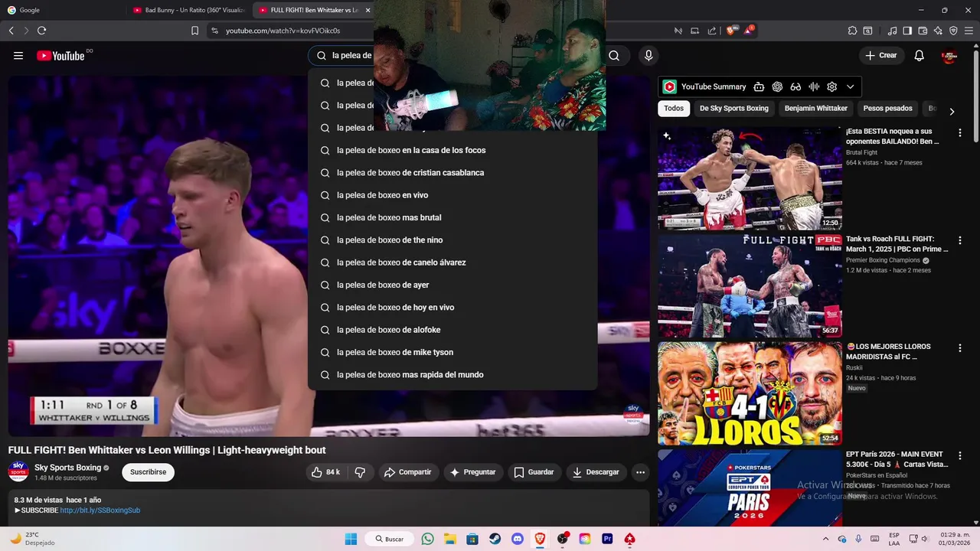Choose suggestion 'la pelea de boxeo de hoy en vivo'
980x551 pixels.
[x=452, y=308]
